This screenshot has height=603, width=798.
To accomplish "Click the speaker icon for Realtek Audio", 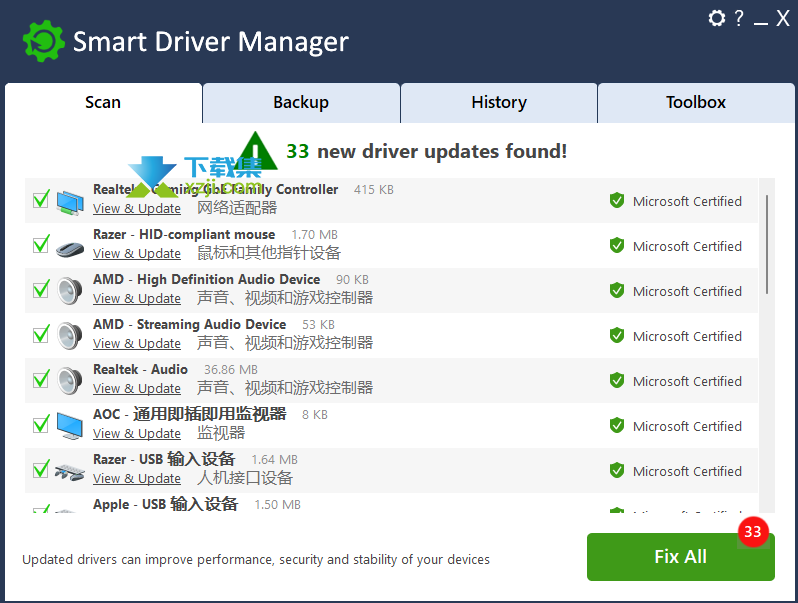I will [x=70, y=381].
